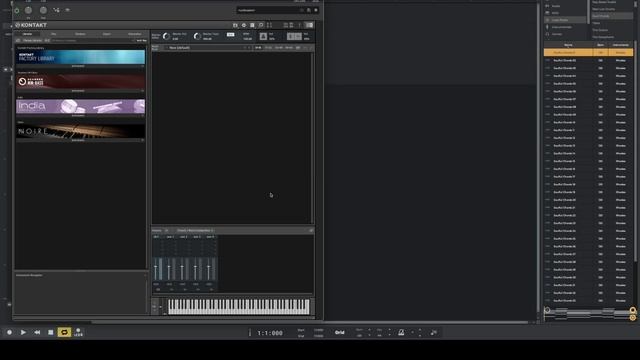Click the Kontakt metronome icon
640x360 pixels.
pos(263,36)
